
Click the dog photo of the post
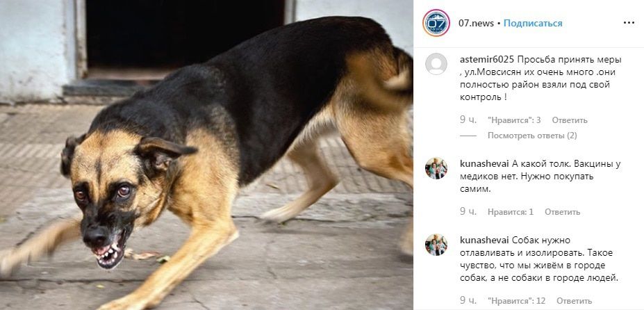206,155
